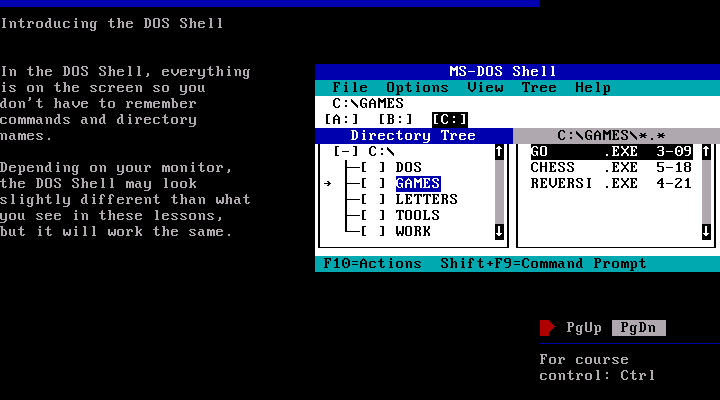Click the Directory Tree panel title
This screenshot has width=720, height=400.
click(414, 135)
